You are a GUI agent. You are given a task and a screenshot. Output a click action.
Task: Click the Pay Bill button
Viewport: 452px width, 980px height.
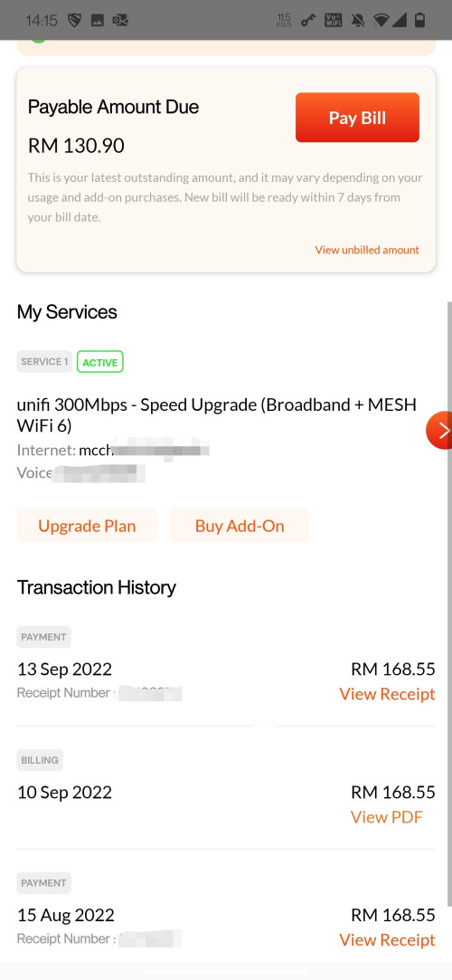click(x=357, y=118)
